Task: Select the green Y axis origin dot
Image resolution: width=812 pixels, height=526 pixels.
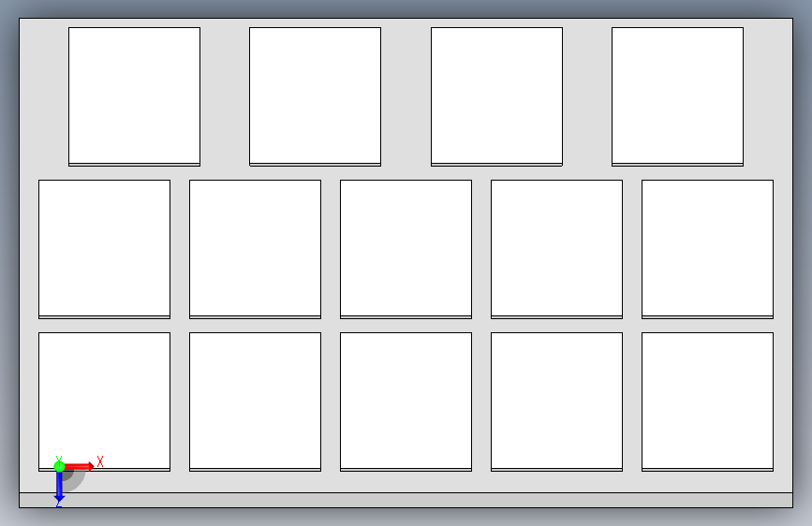Action: click(59, 466)
